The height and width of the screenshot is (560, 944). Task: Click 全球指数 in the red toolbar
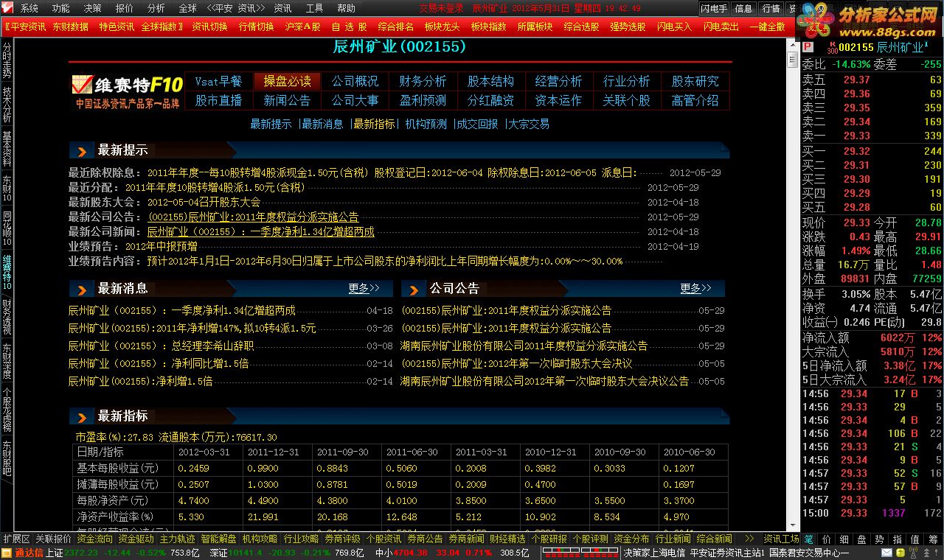pyautogui.click(x=161, y=27)
